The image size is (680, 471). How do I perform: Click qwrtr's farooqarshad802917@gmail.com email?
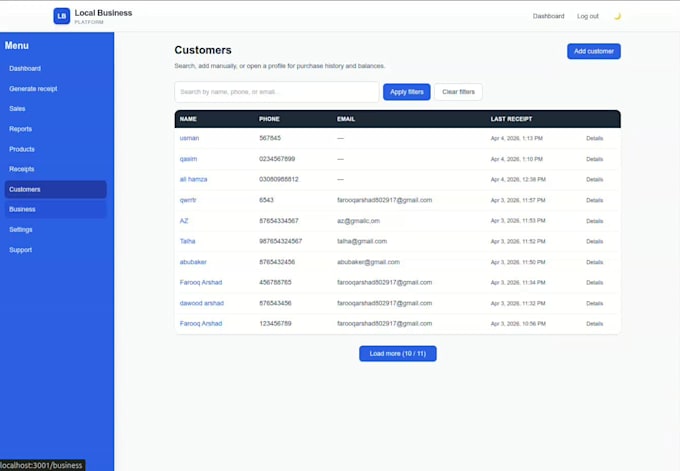[384, 200]
